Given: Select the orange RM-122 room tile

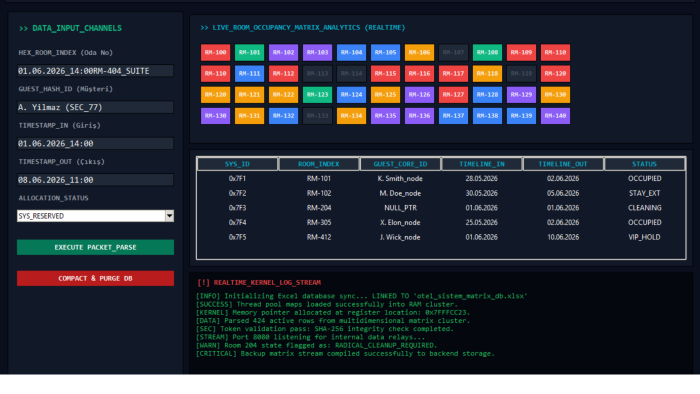Looking at the screenshot, I should point(283,95).
